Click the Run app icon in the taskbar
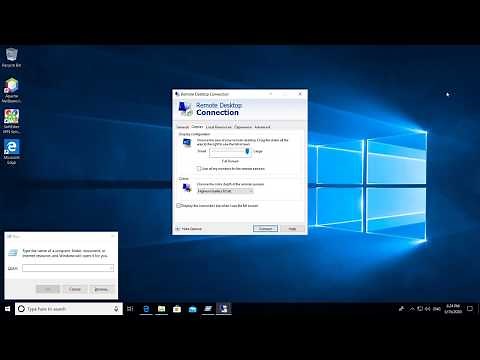Screen dimensions: 480x360 tap(208, 309)
